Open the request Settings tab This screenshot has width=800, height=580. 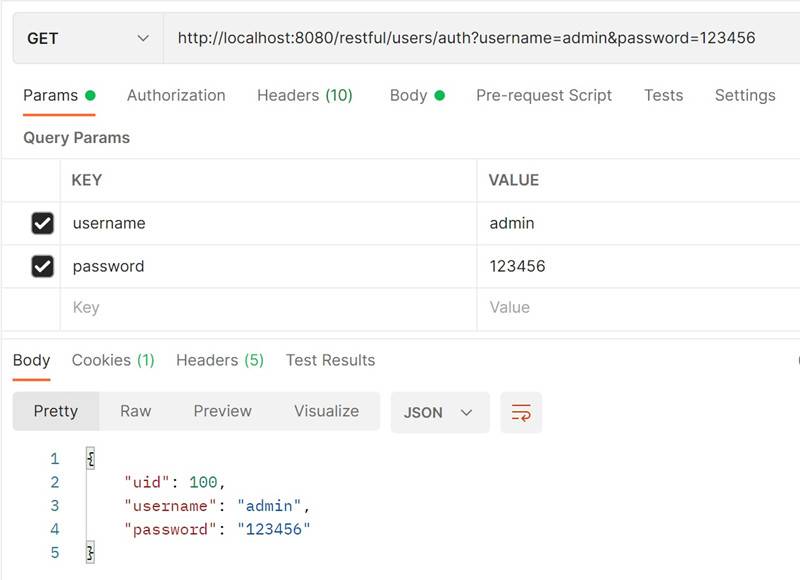[x=744, y=95]
